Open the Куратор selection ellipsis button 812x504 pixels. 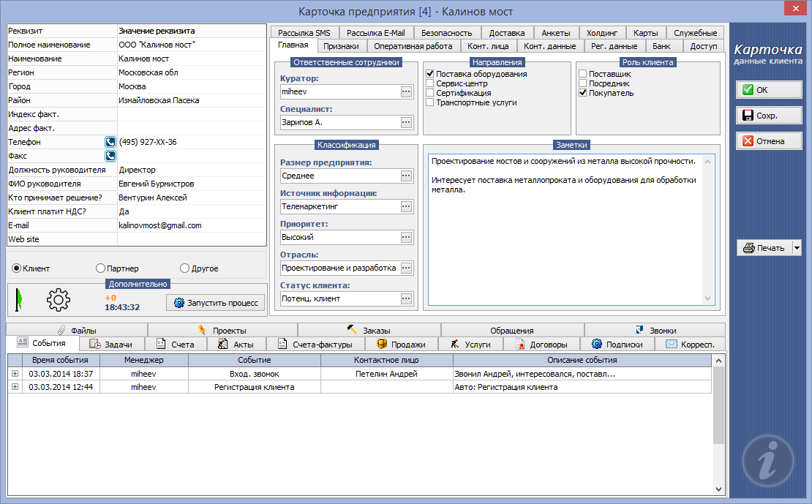(406, 91)
